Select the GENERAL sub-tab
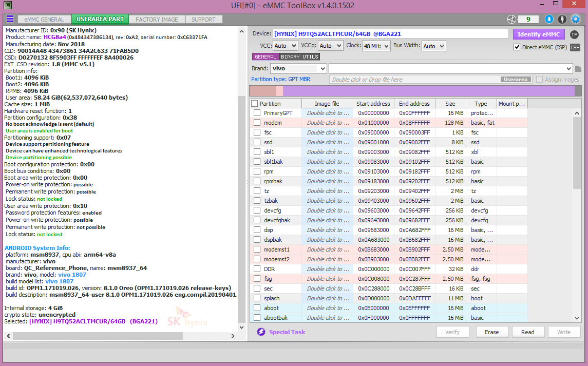 pyautogui.click(x=265, y=56)
